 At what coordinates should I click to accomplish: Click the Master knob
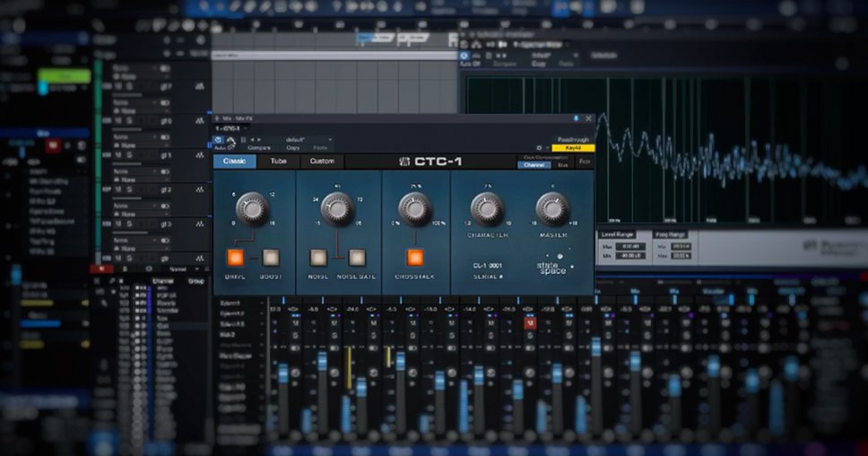(552, 208)
